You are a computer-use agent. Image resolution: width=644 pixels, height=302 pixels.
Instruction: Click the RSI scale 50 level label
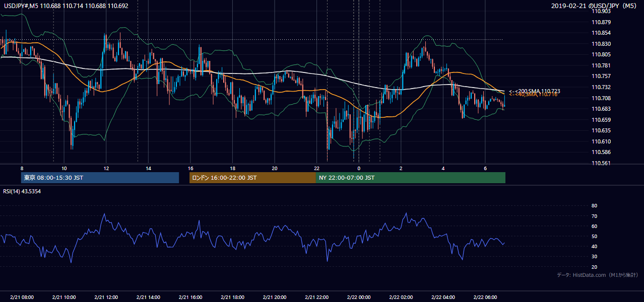click(595, 236)
